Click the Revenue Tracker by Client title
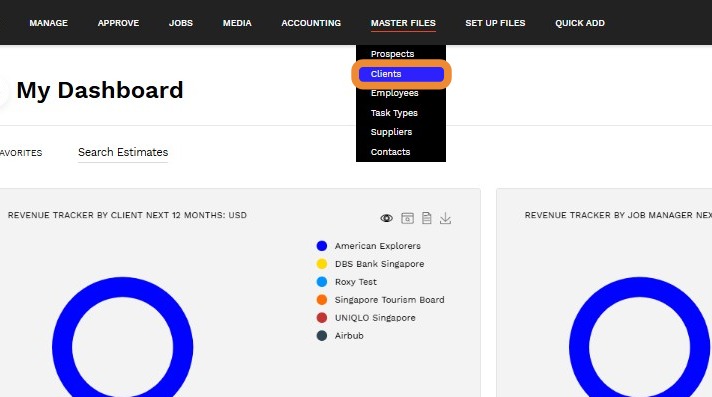712x397 pixels. [x=127, y=215]
